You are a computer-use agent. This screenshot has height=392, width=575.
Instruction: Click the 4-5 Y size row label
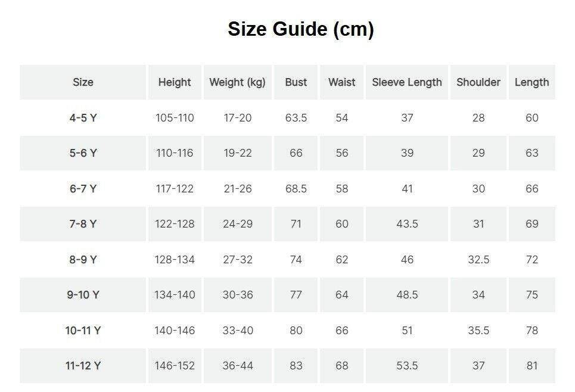click(83, 118)
